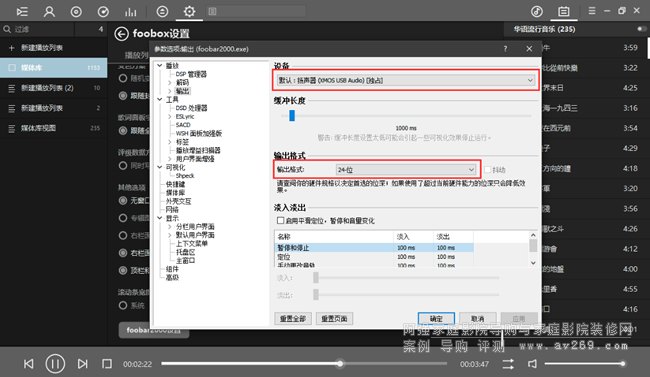Pause playback with the pause button
This screenshot has height=377, width=650.
point(55,364)
